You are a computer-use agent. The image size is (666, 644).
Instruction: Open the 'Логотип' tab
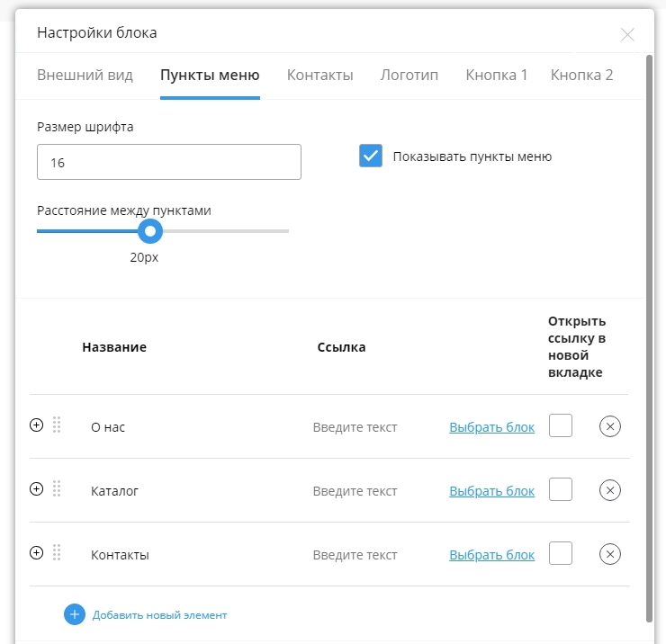coord(409,75)
